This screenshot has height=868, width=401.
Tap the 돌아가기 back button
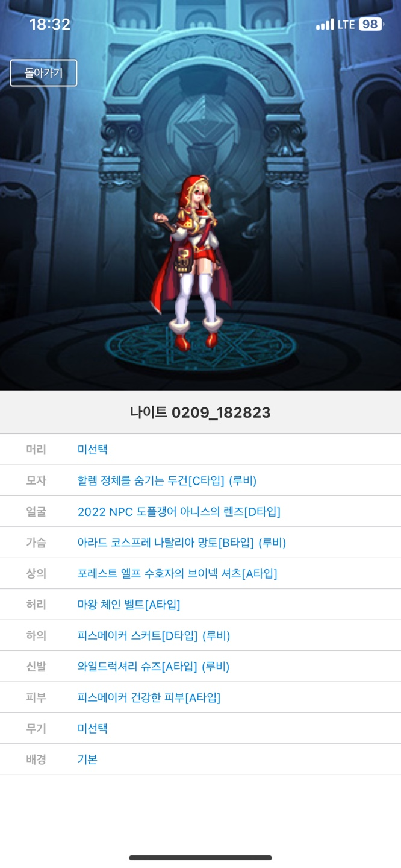43,73
